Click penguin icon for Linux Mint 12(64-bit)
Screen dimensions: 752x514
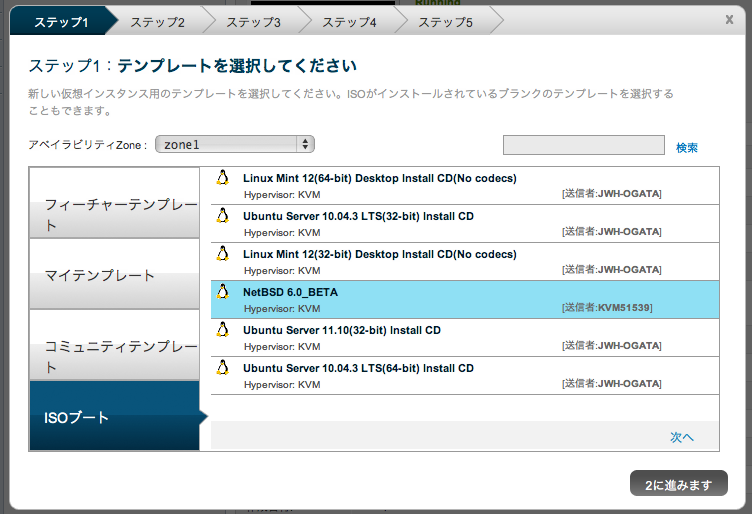pyautogui.click(x=223, y=177)
